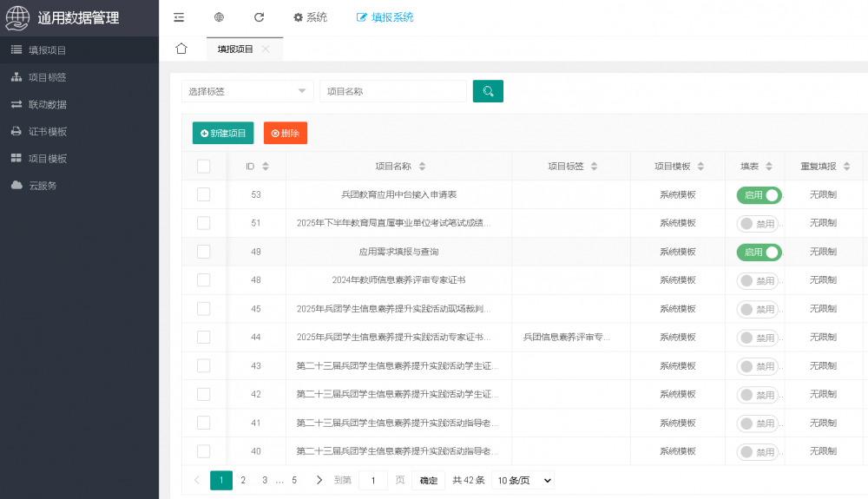Click the 项目名称 search input field

tap(392, 91)
